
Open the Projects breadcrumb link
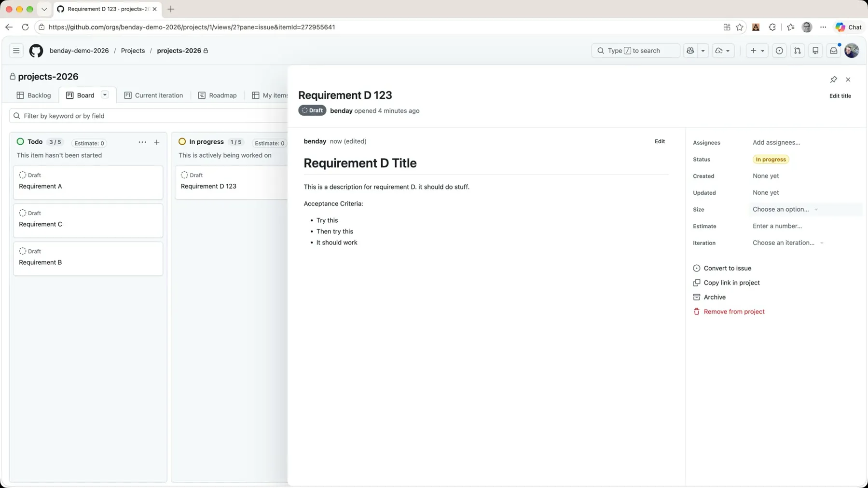(x=133, y=51)
